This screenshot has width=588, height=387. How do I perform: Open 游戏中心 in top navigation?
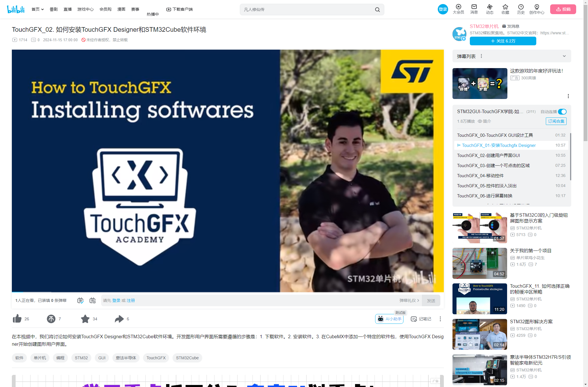(86, 9)
